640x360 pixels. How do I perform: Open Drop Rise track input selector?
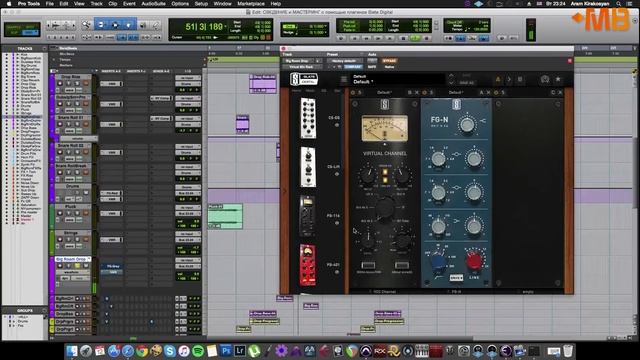tap(188, 78)
